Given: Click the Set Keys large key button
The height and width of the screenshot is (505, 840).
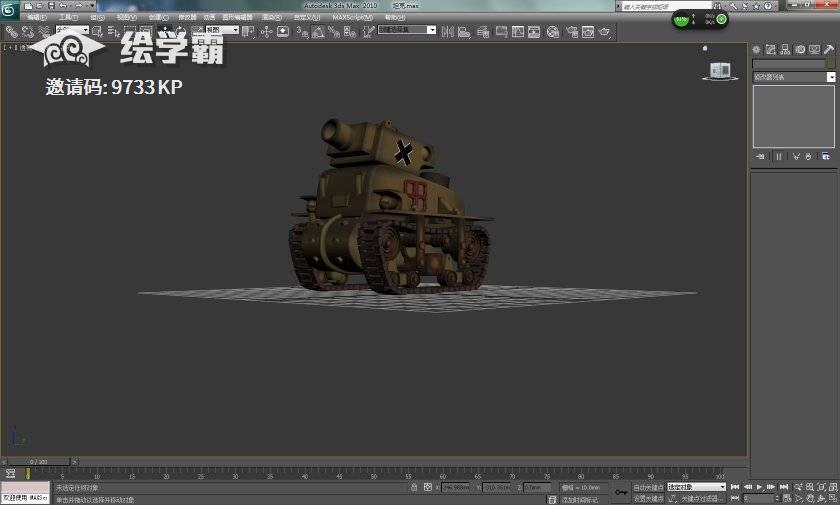Looking at the screenshot, I should [621, 492].
